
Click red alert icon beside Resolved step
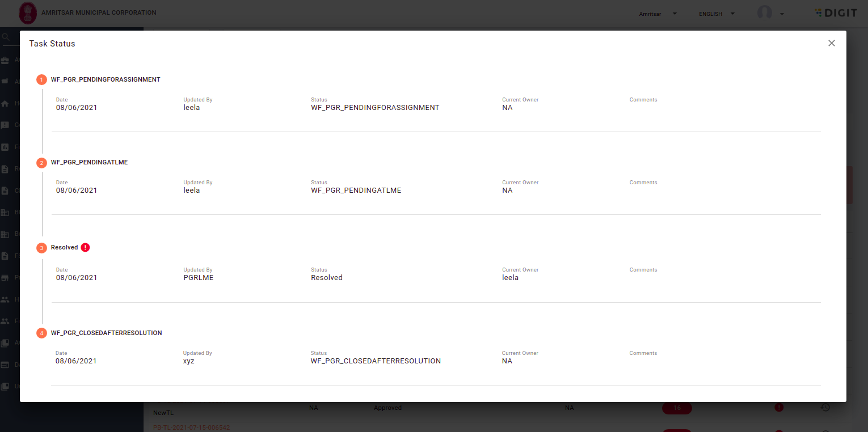tap(85, 247)
